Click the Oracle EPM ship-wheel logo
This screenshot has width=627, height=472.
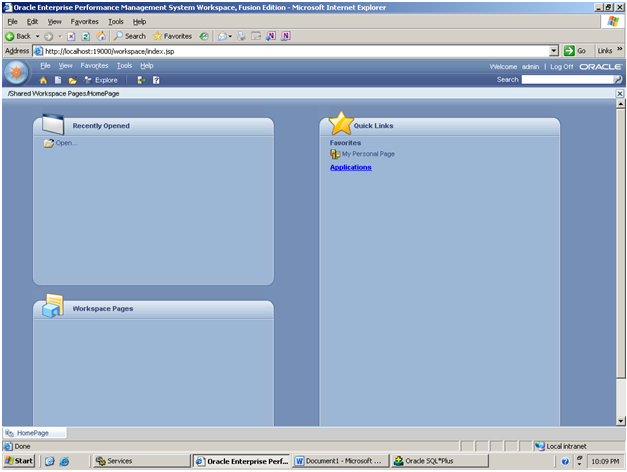16,72
